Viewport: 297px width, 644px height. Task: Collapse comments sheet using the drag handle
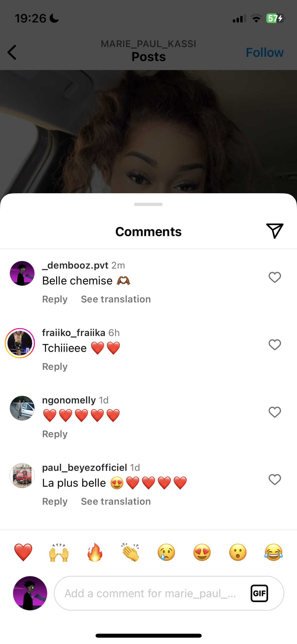pos(148,204)
